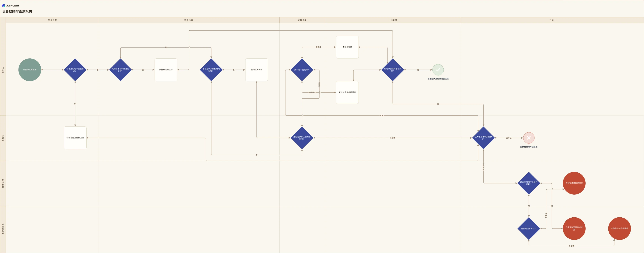Click the red X terminate icon

(x=529, y=138)
